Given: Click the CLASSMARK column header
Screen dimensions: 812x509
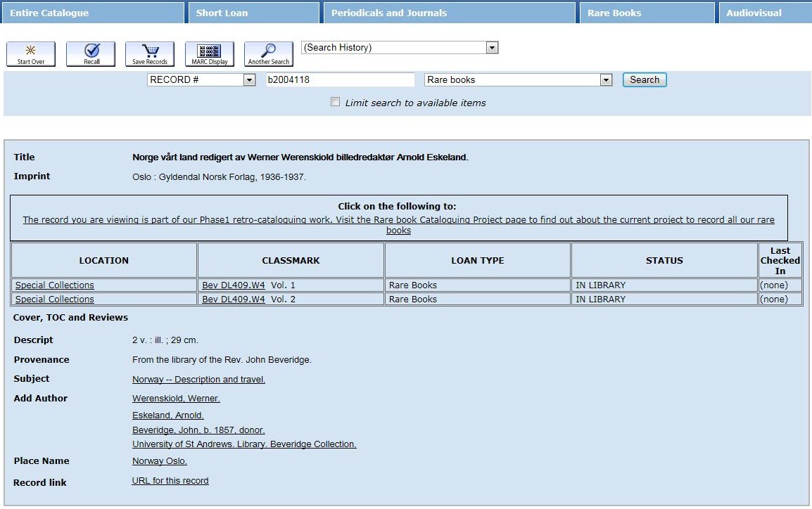Looking at the screenshot, I should pyautogui.click(x=291, y=260).
